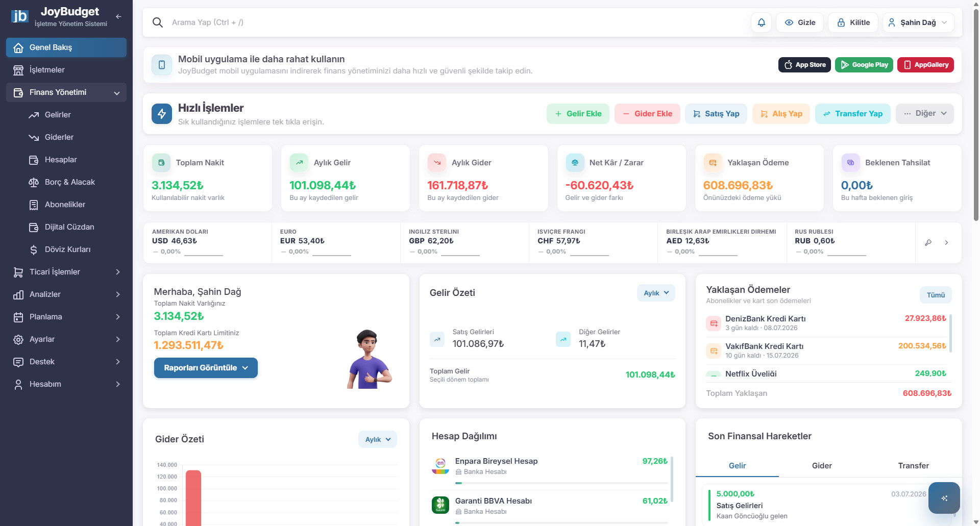Click Tümü in Yaklaşan Ödemeler
Viewport: 980px width, 526px height.
tap(936, 295)
